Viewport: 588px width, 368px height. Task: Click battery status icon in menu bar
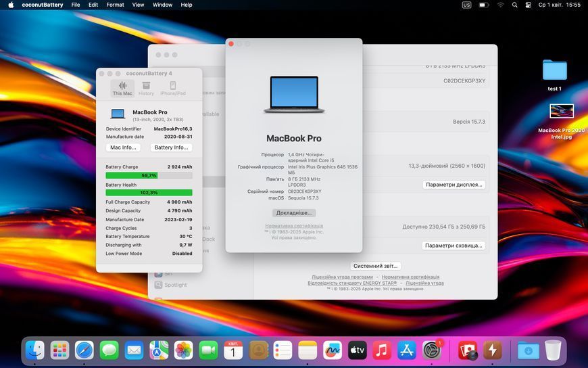pyautogui.click(x=484, y=5)
